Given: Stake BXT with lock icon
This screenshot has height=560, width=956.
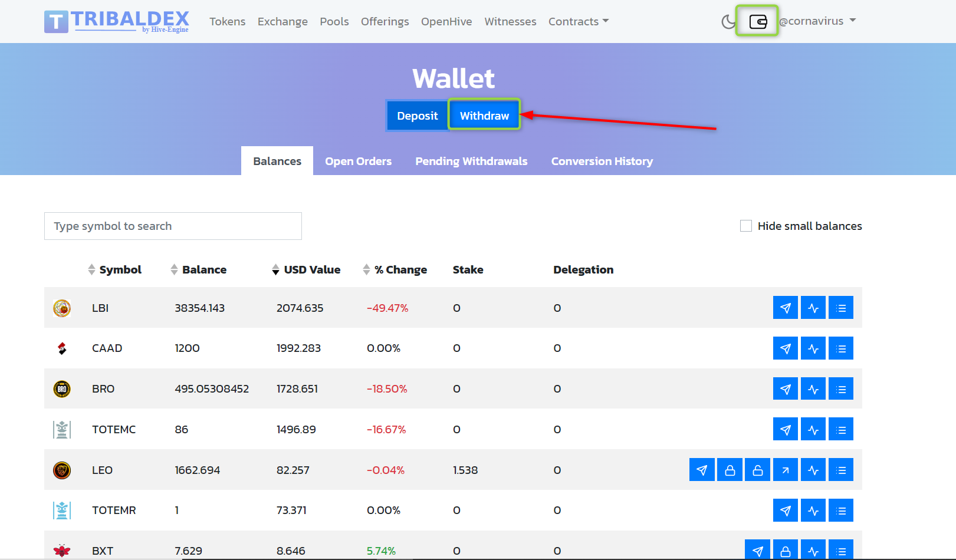Looking at the screenshot, I should tap(786, 550).
